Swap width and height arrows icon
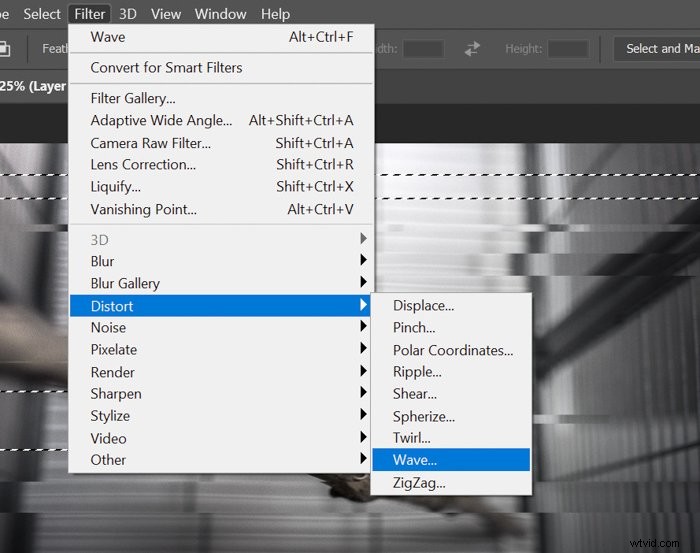Viewport: 700px width, 553px height. click(472, 49)
